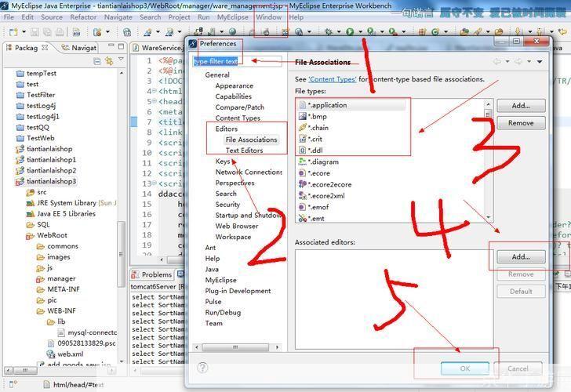Click the New wizard toolbar icon
The image size is (571, 392).
(x=13, y=32)
